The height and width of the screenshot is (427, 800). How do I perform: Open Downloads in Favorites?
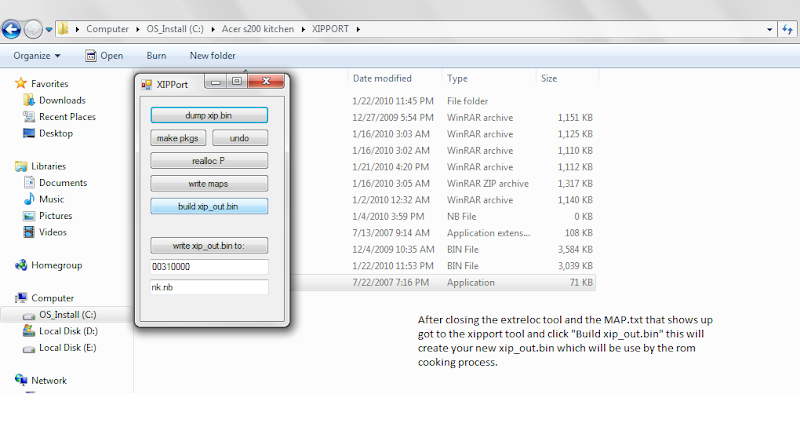coord(62,101)
